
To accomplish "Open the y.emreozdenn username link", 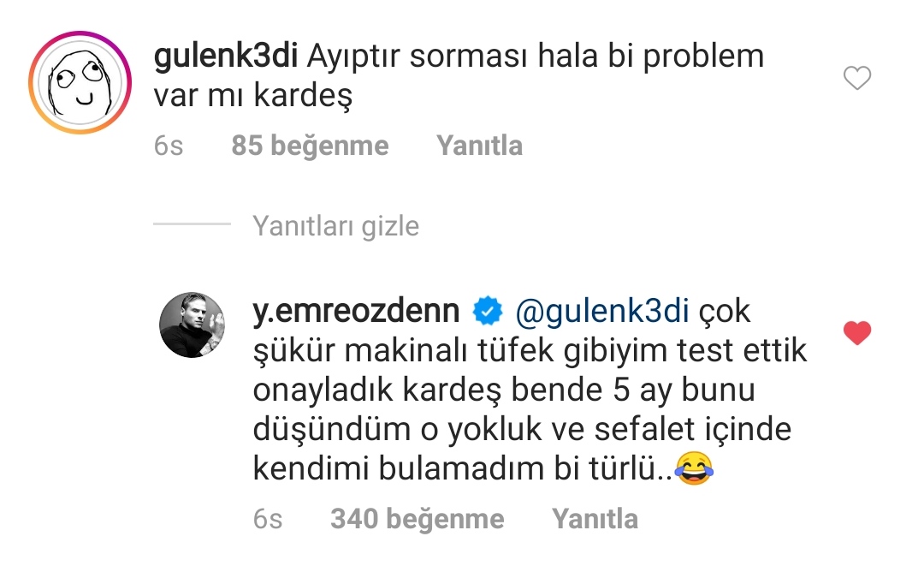I will [356, 312].
